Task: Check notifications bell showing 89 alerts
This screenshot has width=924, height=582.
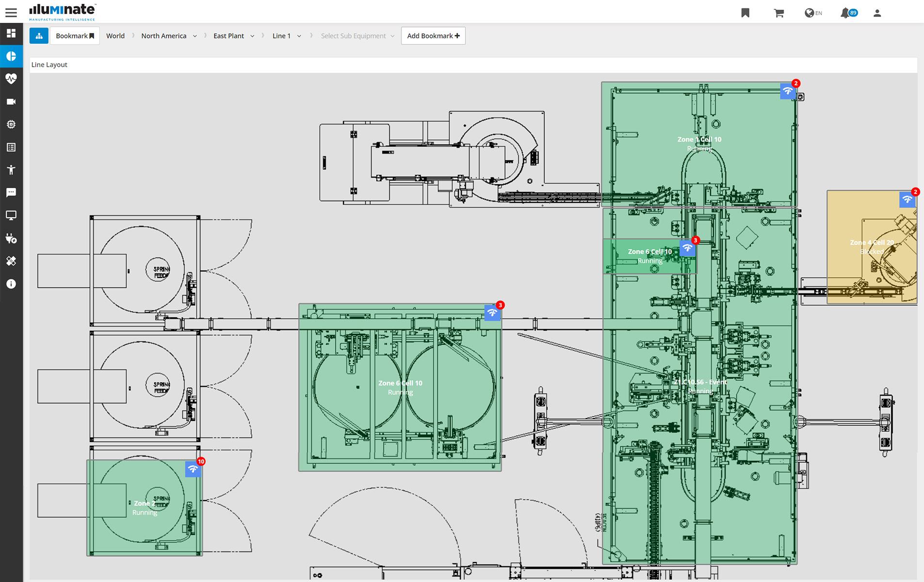Action: 846,13
